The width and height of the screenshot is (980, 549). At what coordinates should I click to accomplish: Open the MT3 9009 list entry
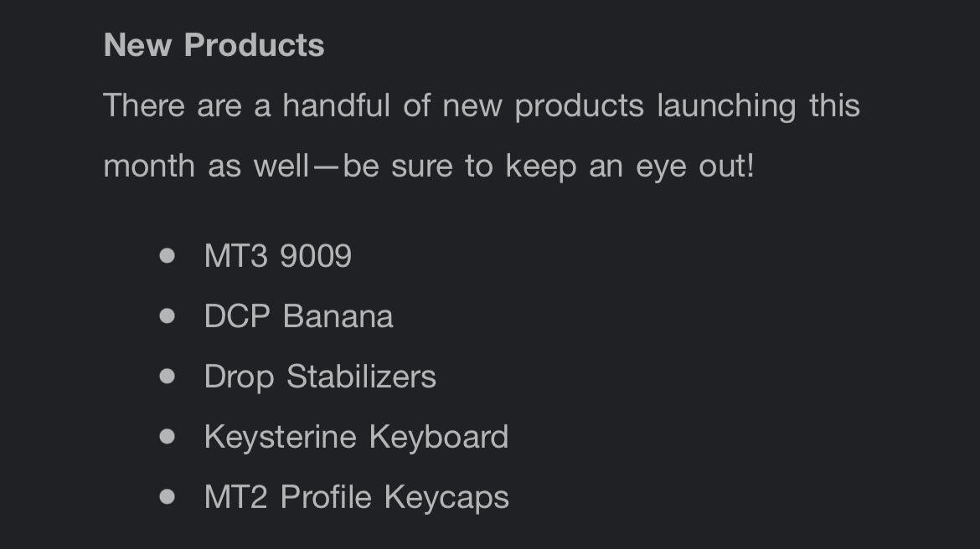point(278,255)
